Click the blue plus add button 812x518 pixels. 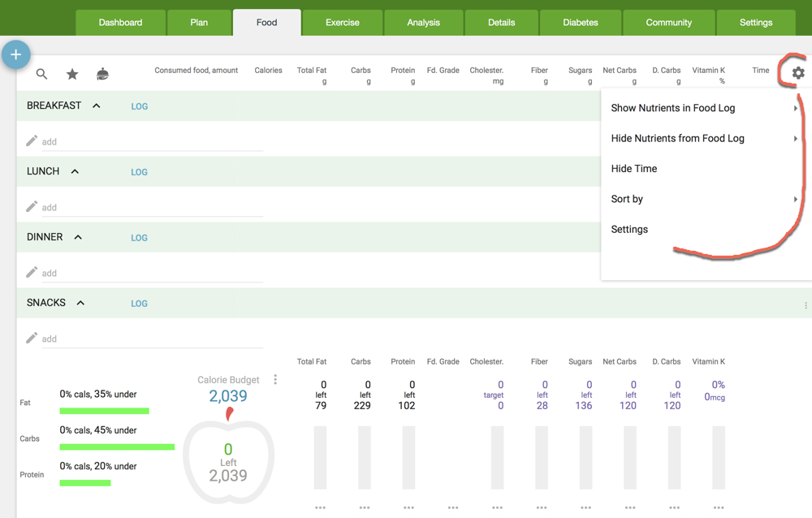15,54
